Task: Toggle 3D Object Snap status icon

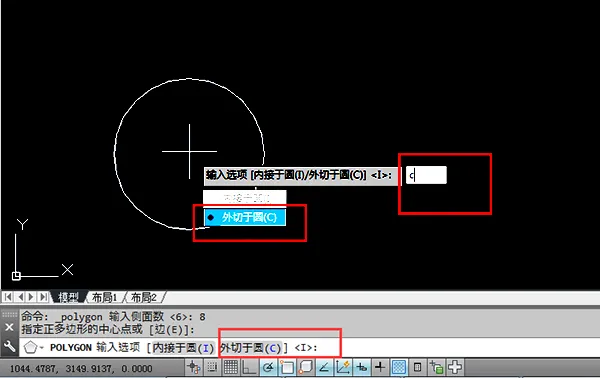Action: (306, 368)
